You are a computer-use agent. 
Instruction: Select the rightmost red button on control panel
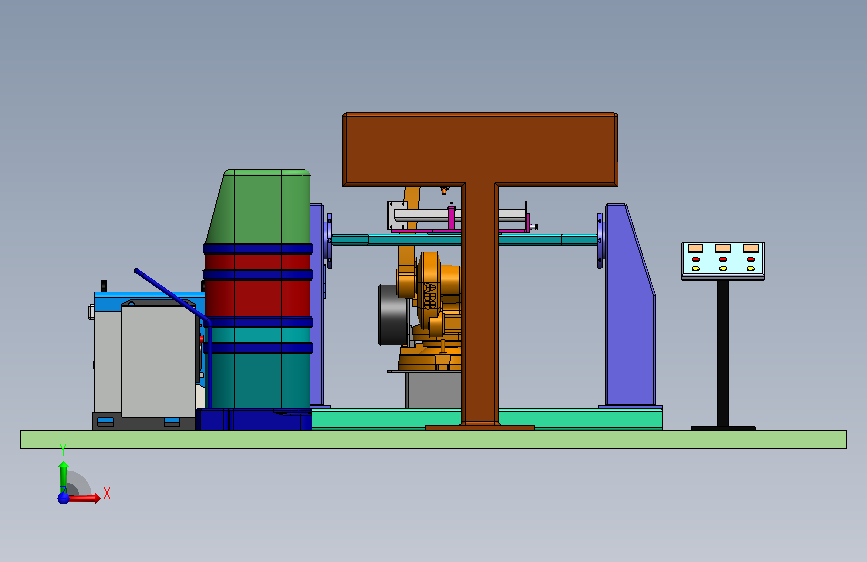751,259
